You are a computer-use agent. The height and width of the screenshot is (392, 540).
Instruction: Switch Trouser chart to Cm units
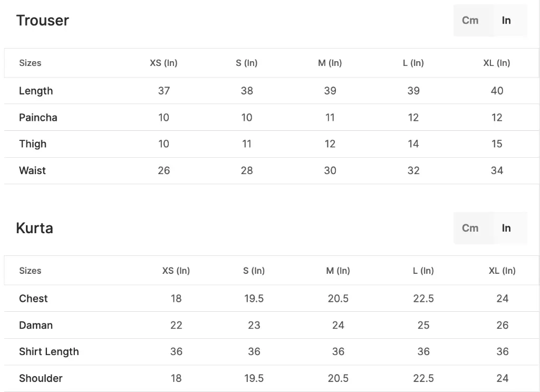pos(470,21)
